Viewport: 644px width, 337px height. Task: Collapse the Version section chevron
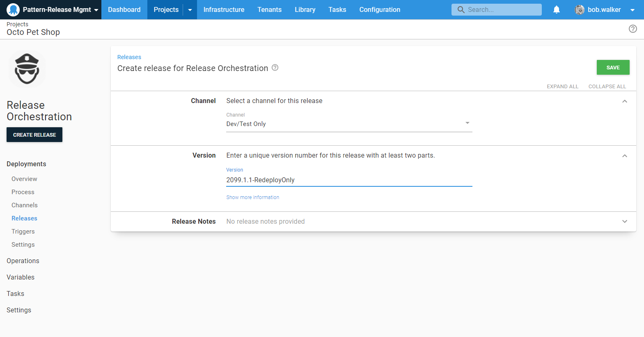(x=624, y=156)
